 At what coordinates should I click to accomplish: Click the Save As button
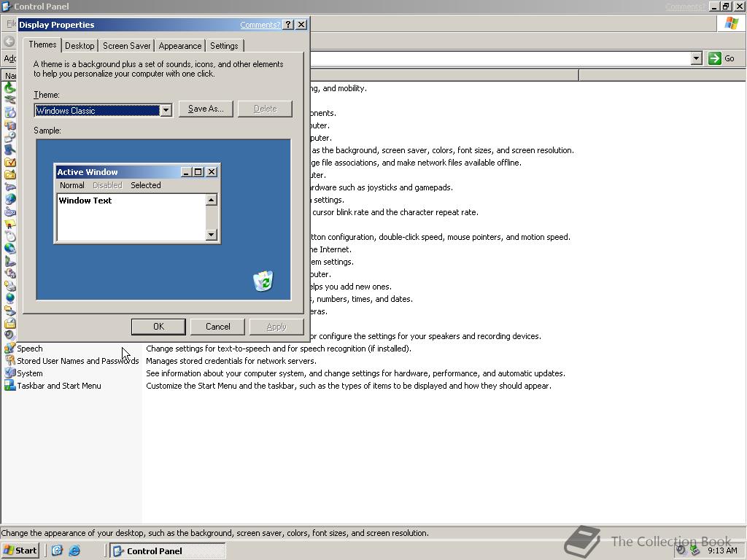(206, 109)
